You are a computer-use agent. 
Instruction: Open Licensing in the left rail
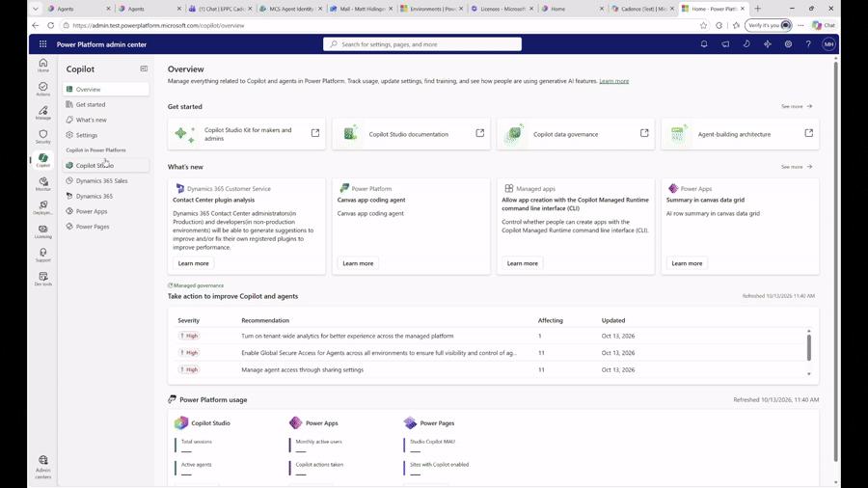click(42, 231)
